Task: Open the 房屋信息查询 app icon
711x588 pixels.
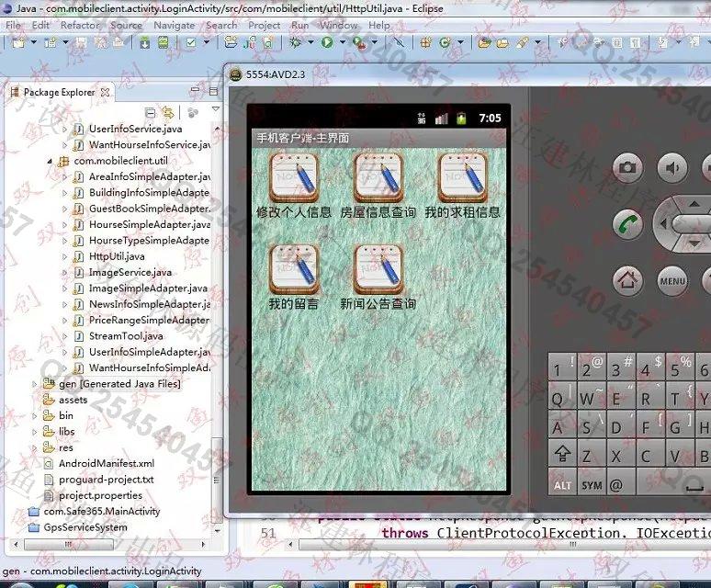Action: coord(378,185)
